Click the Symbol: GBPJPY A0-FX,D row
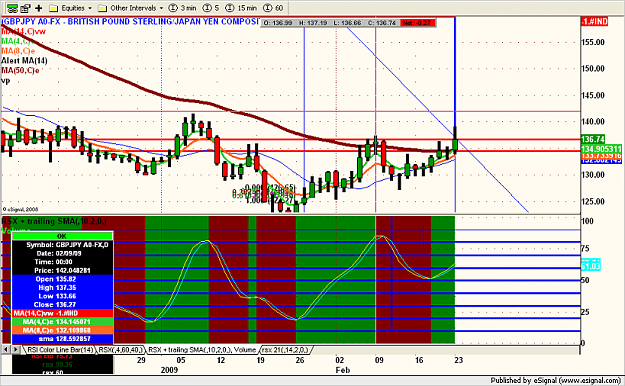The height and width of the screenshot is (386, 625). point(63,245)
